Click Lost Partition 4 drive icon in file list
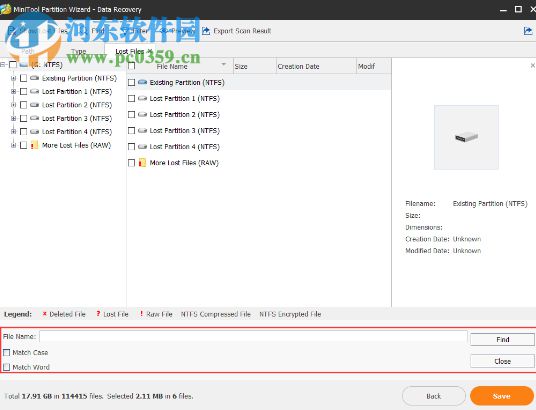The width and height of the screenshot is (536, 410). [143, 147]
